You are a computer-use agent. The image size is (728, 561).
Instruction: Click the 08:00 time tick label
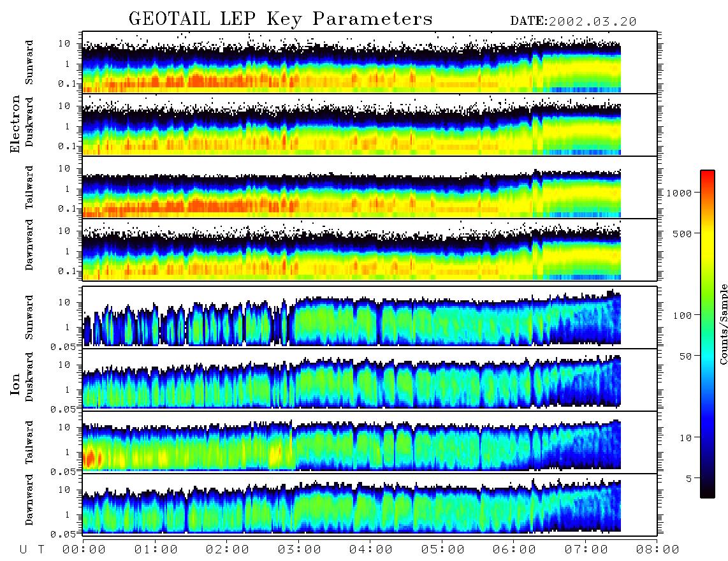(657, 550)
